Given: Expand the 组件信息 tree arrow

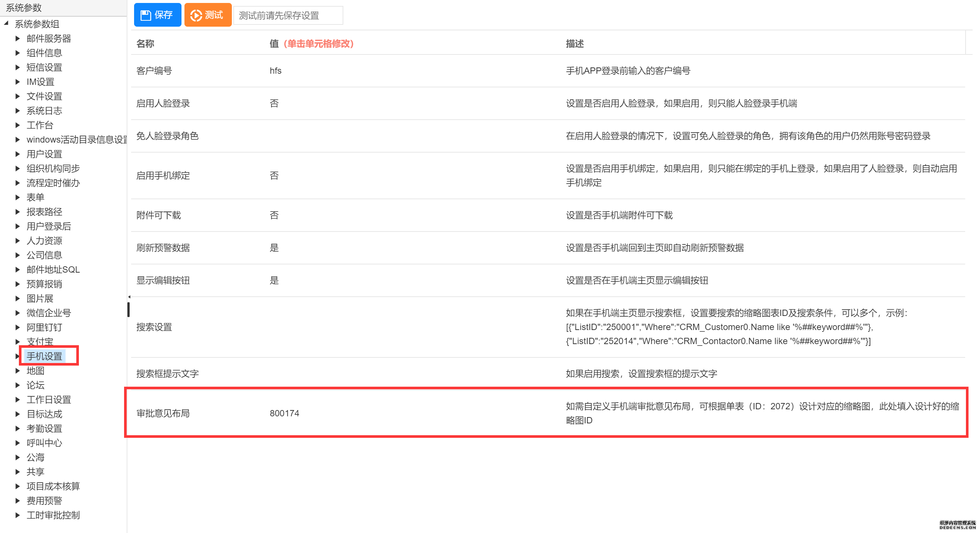Looking at the screenshot, I should click(x=17, y=53).
